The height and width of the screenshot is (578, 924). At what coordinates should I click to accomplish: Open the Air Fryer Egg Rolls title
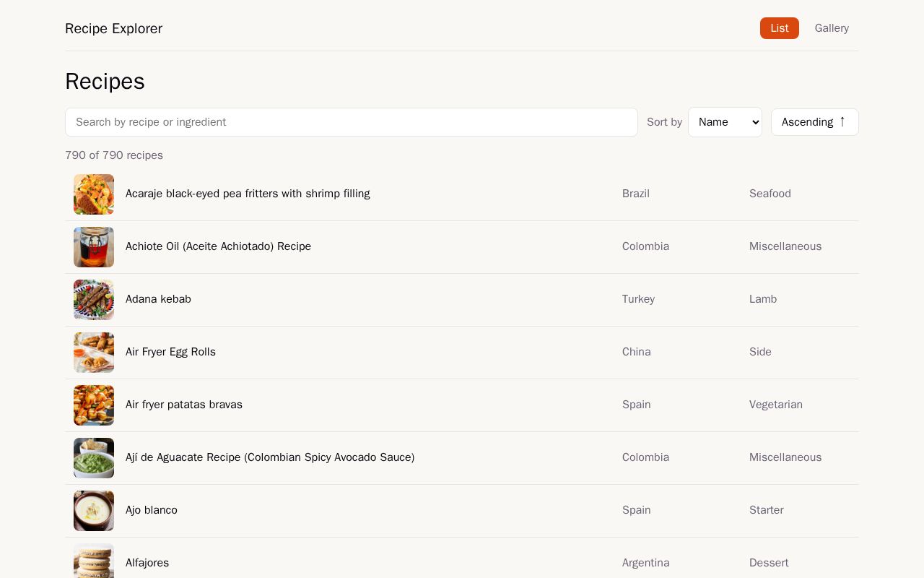[170, 352]
